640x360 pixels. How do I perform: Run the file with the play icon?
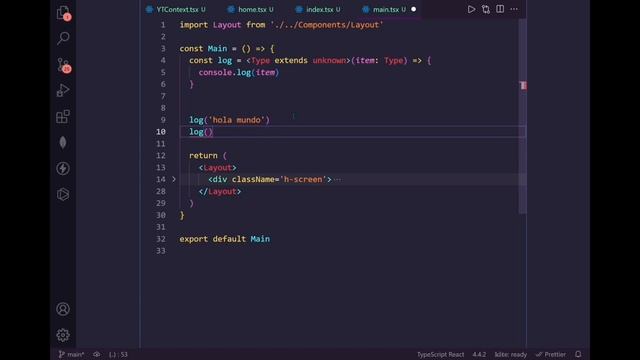(471, 9)
